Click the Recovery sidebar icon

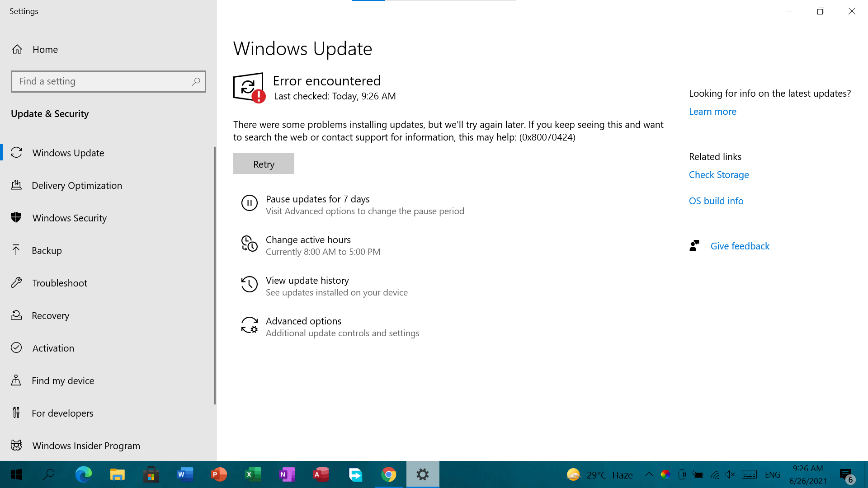[16, 315]
